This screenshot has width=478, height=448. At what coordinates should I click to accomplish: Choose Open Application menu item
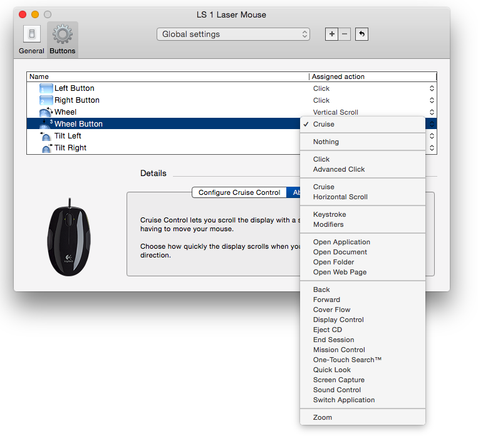(363, 242)
